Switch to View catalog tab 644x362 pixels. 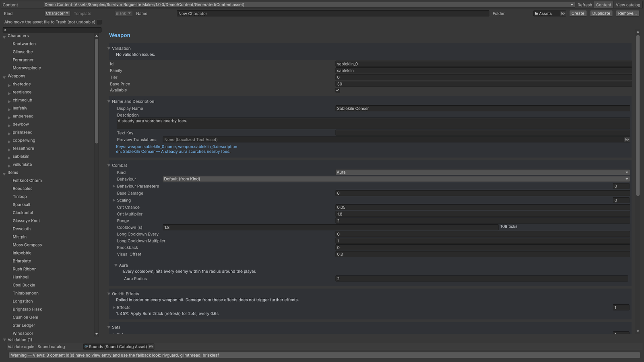628,5
